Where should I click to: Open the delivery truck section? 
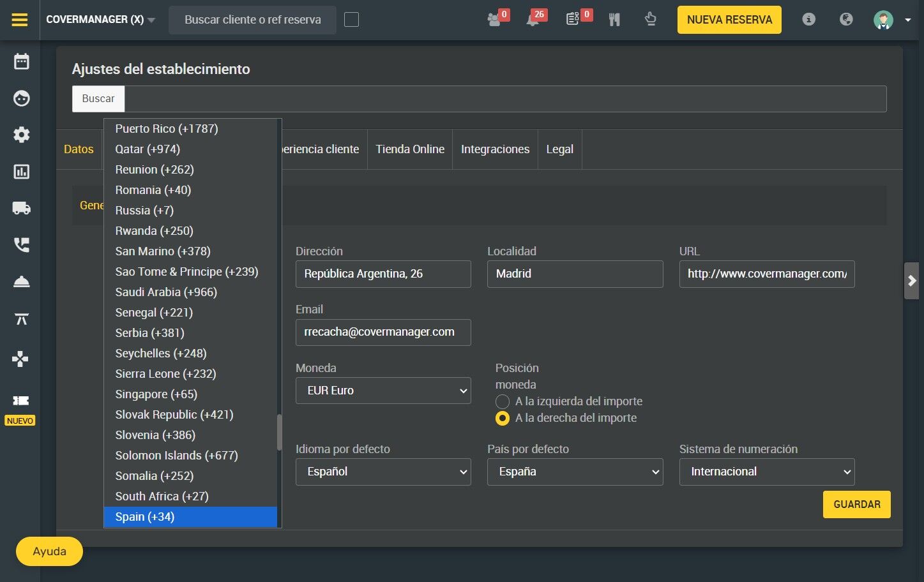pos(22,208)
